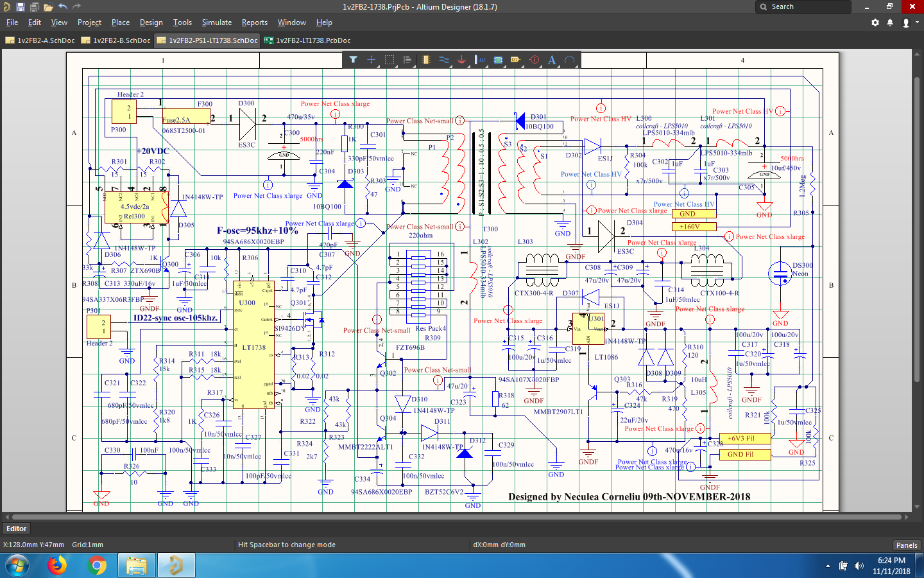Viewport: 924px width, 578px height.
Task: Select the Place Wire tool
Action: click(x=443, y=60)
